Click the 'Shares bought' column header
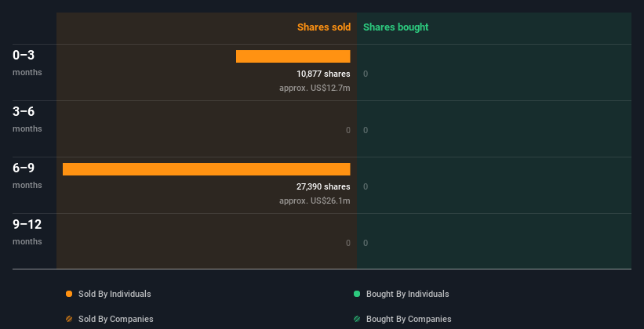Screen dimensions: 644x329 (x=396, y=27)
